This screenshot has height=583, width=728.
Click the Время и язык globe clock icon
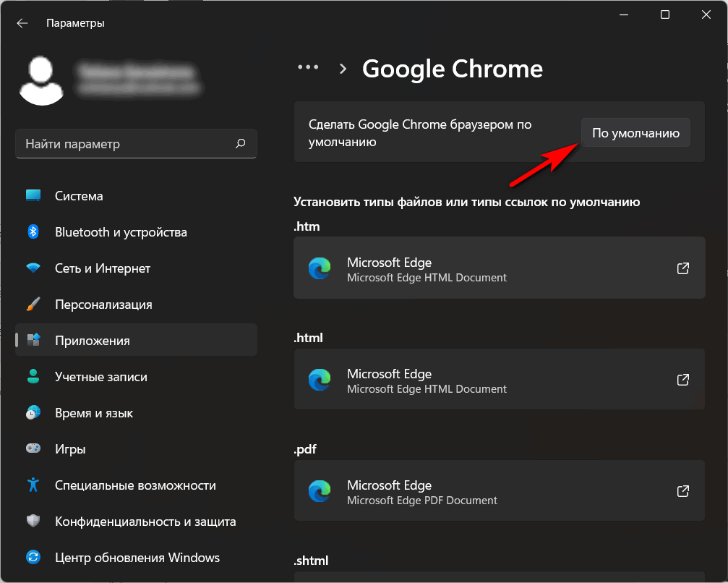click(x=33, y=412)
